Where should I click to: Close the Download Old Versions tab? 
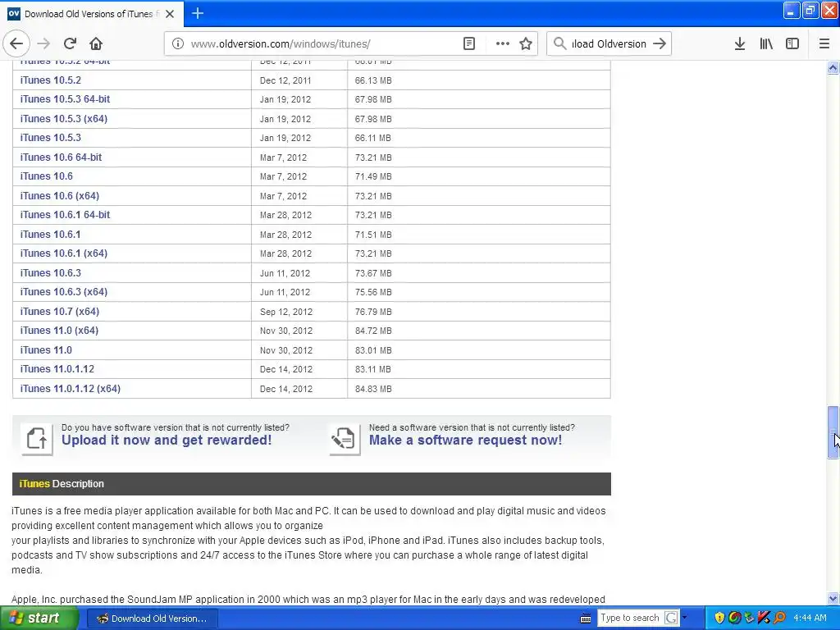pyautogui.click(x=170, y=14)
